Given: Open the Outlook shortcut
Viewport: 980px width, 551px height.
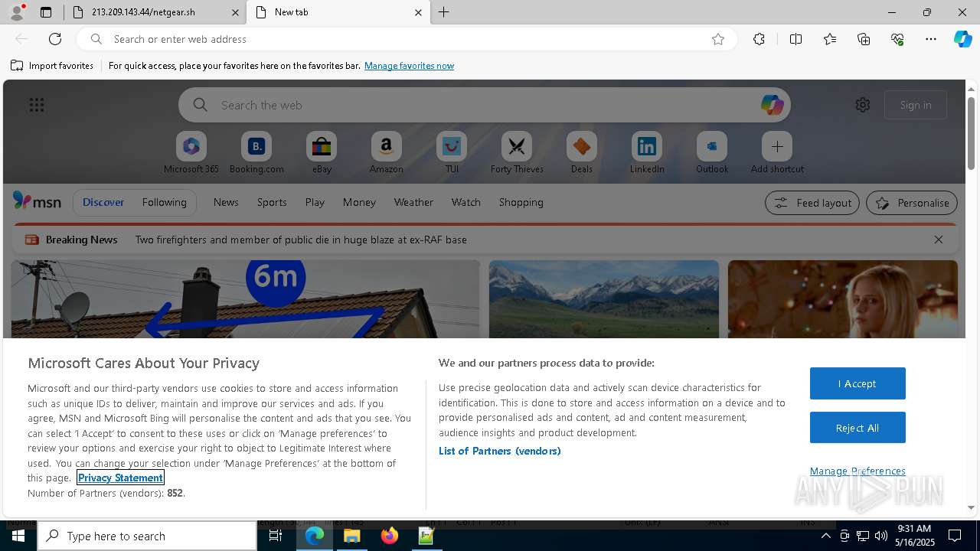Looking at the screenshot, I should pos(712,152).
